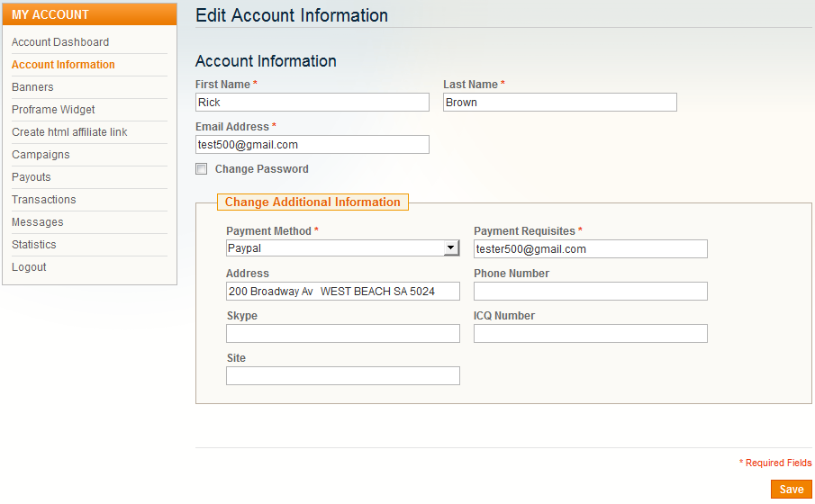Go to the Banners page
The height and width of the screenshot is (504, 815).
(32, 87)
